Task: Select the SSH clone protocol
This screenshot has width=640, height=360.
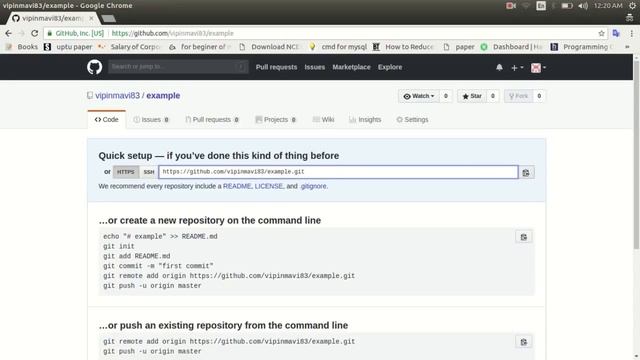Action: pos(149,172)
